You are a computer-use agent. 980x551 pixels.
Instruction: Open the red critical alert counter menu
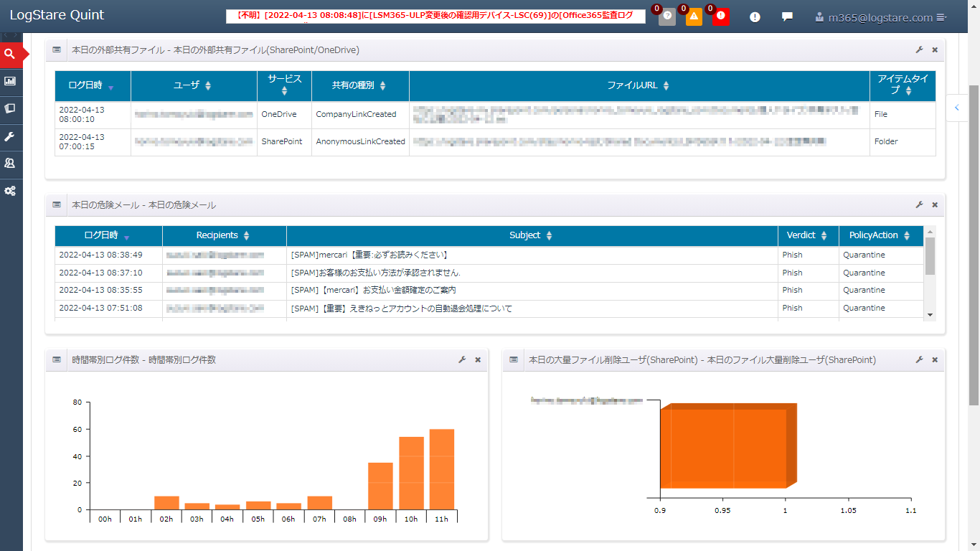(x=720, y=15)
